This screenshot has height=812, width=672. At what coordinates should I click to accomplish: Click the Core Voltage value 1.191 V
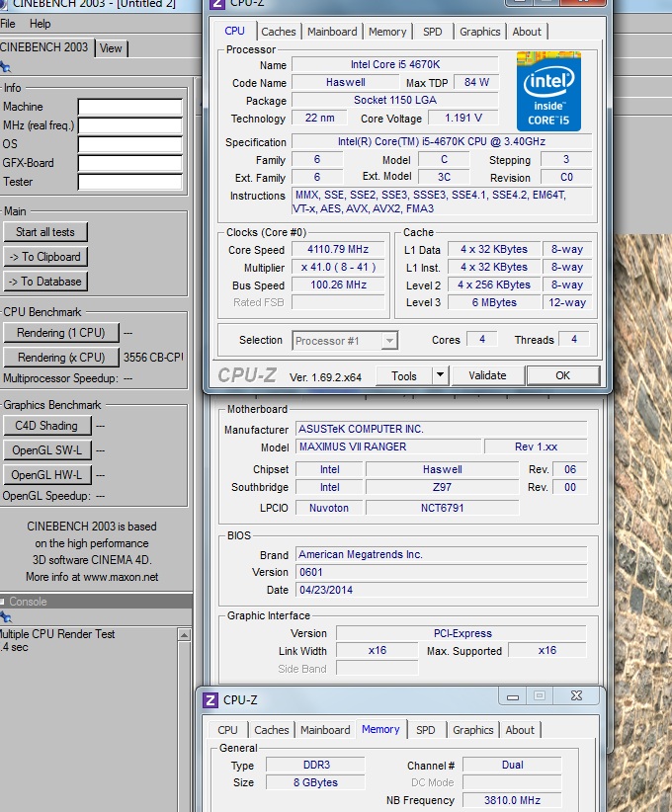(x=463, y=118)
